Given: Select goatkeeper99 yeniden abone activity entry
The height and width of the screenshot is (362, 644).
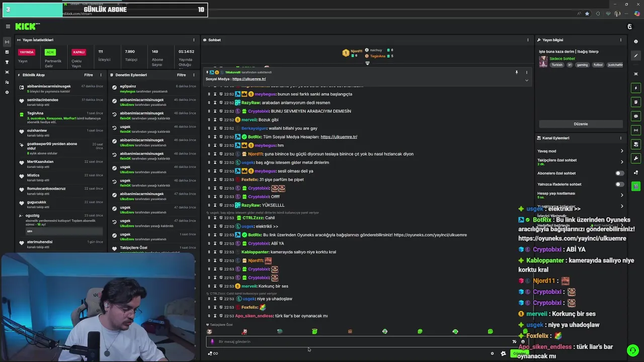Looking at the screenshot, I should pos(61,148).
